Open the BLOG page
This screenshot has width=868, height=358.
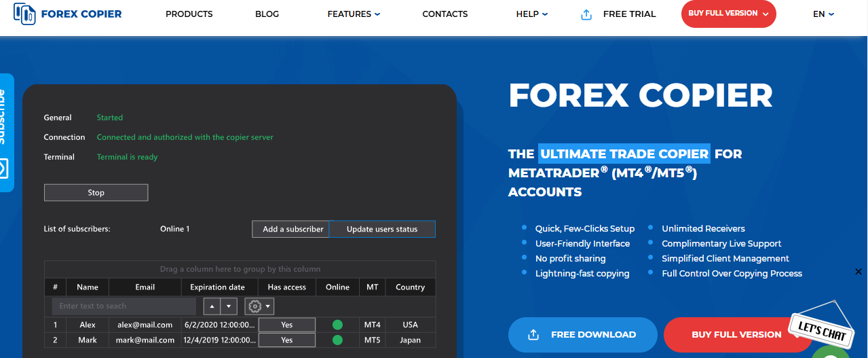(x=267, y=14)
